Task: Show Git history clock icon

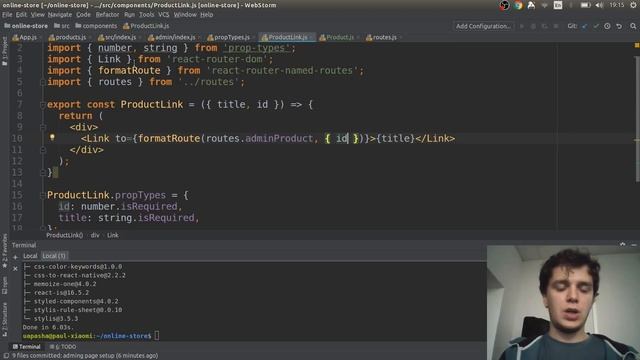Action: 607,26
